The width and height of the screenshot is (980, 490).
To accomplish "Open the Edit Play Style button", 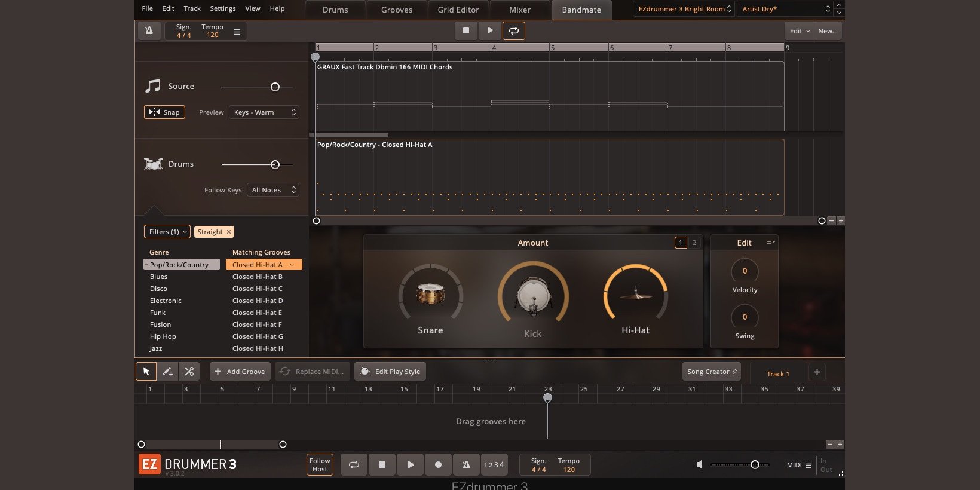I will coord(390,372).
